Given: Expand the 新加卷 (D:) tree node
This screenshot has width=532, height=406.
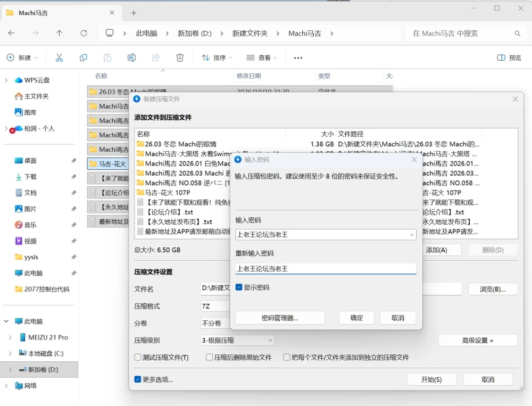Looking at the screenshot, I should pyautogui.click(x=10, y=369).
